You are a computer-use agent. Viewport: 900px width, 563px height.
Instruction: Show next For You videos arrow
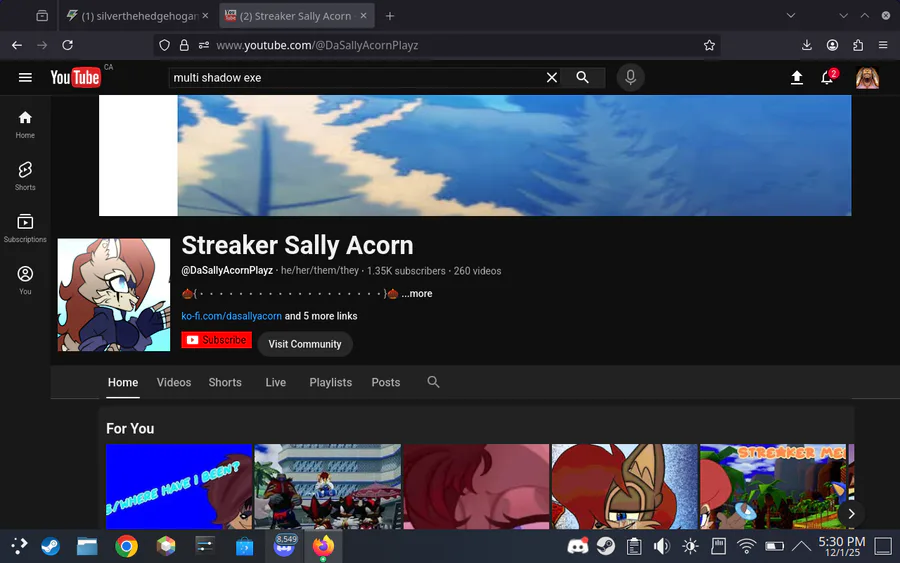[851, 514]
